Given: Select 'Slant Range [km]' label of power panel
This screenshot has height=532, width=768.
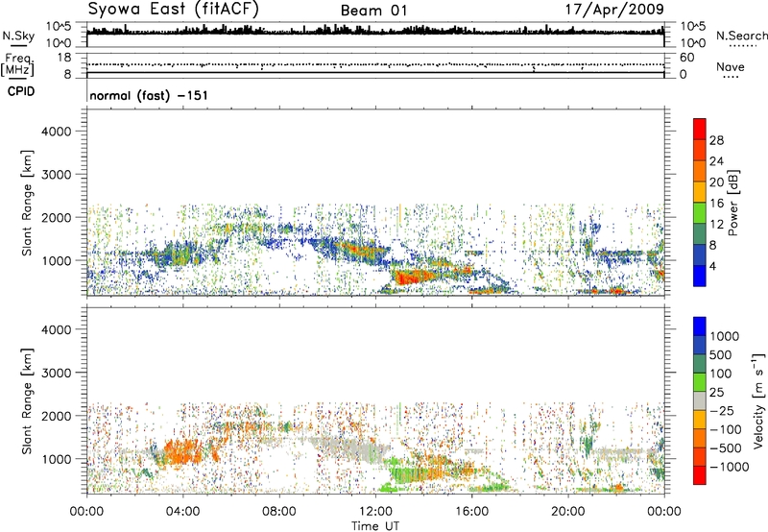Looking at the screenshot, I should 27,203.
